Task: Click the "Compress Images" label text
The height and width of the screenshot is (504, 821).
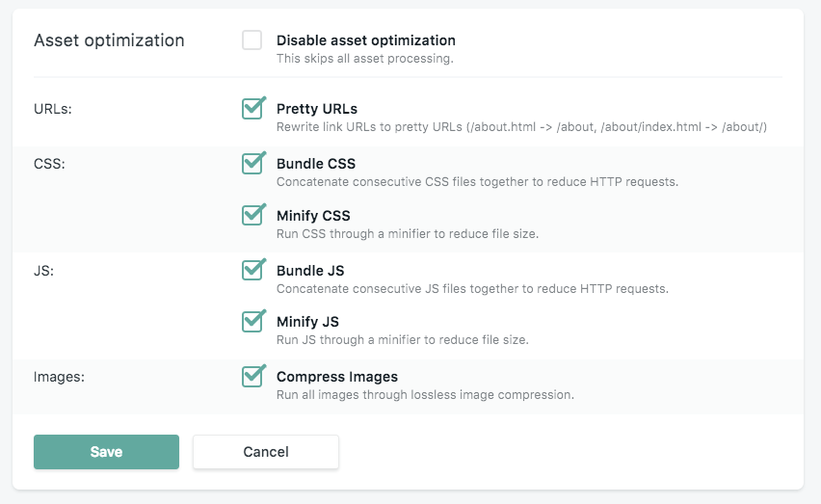Action: (x=336, y=377)
